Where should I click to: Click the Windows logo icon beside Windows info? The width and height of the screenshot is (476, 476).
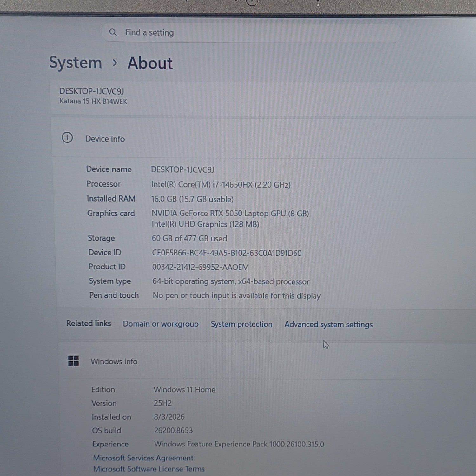[x=74, y=360]
